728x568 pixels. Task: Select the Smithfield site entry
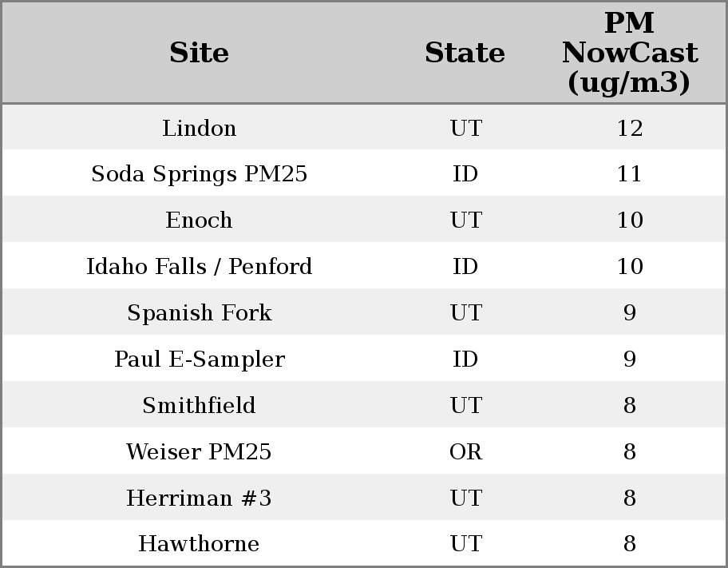pyautogui.click(x=199, y=406)
